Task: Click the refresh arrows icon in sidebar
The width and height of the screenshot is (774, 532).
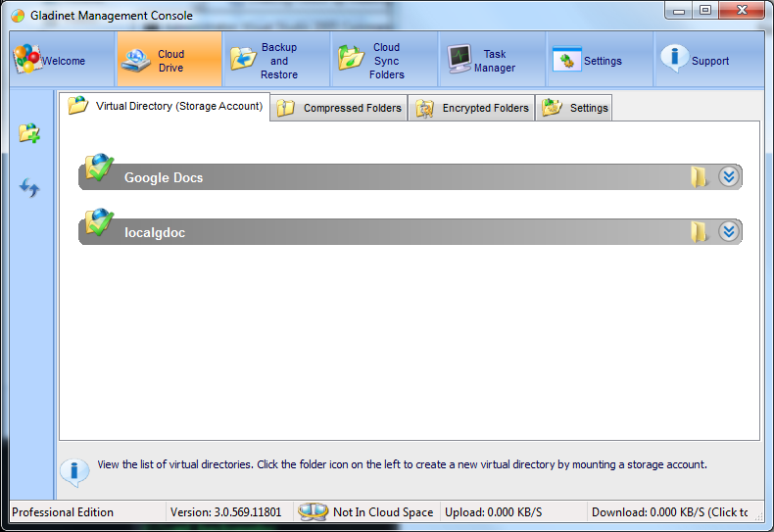Action: click(x=29, y=187)
